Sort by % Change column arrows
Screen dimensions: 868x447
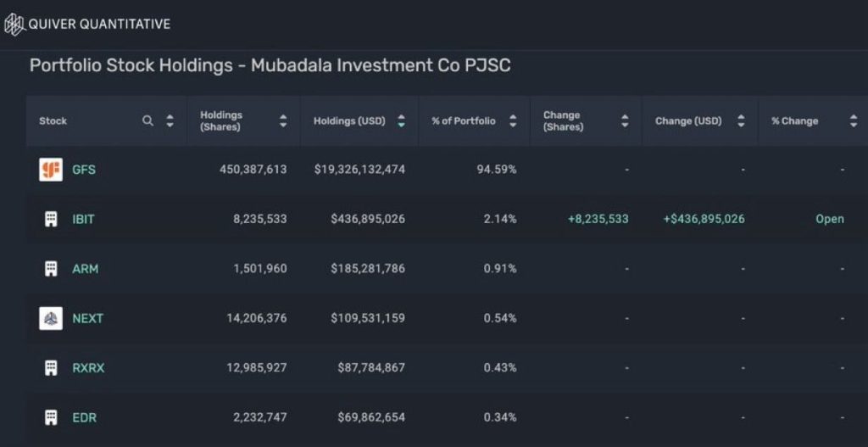[853, 121]
